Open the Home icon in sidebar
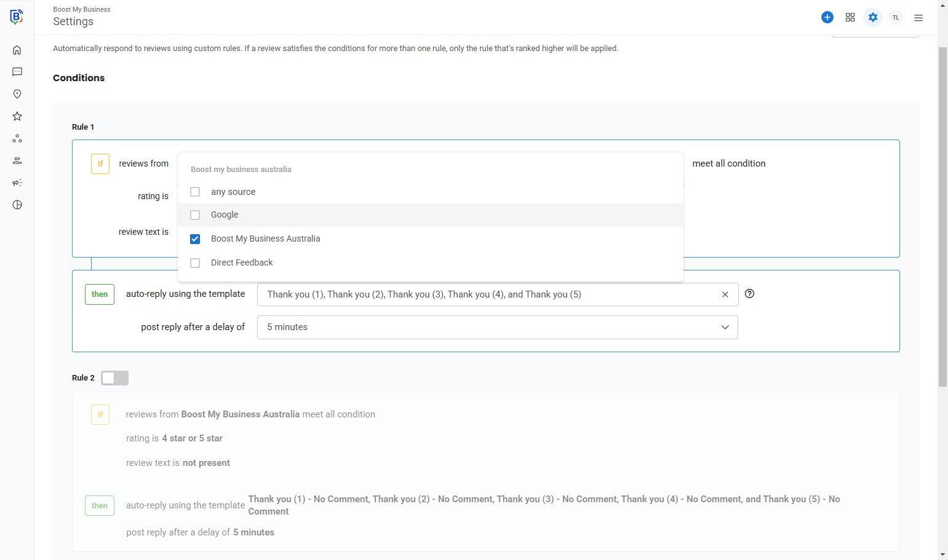 [17, 50]
